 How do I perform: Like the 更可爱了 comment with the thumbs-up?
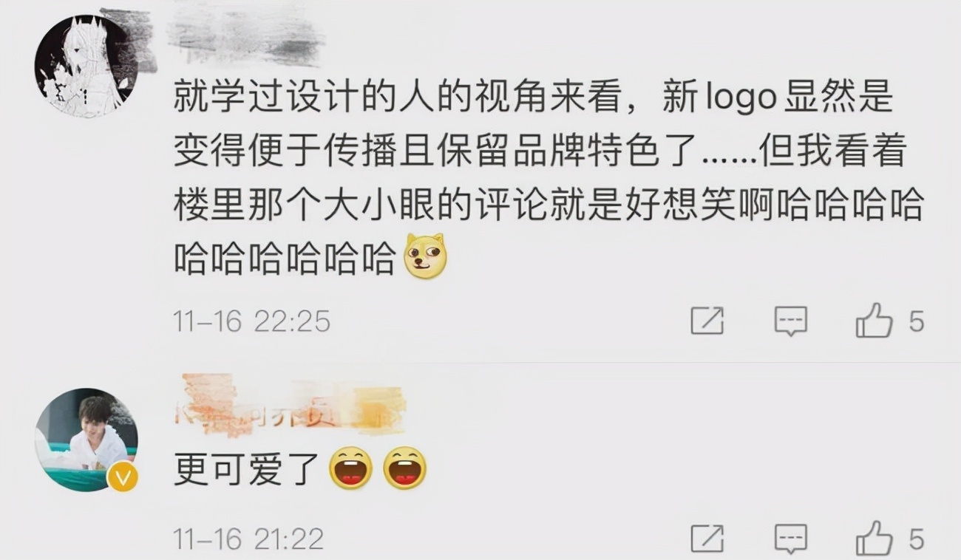(874, 538)
